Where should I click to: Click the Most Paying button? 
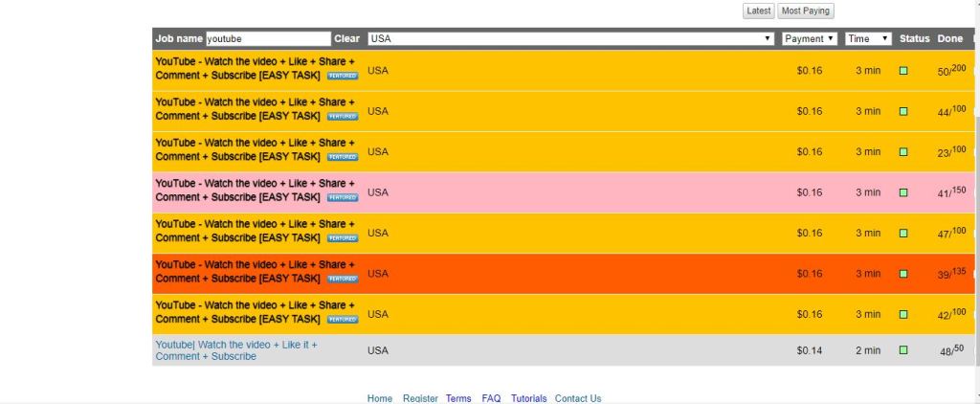[x=804, y=11]
